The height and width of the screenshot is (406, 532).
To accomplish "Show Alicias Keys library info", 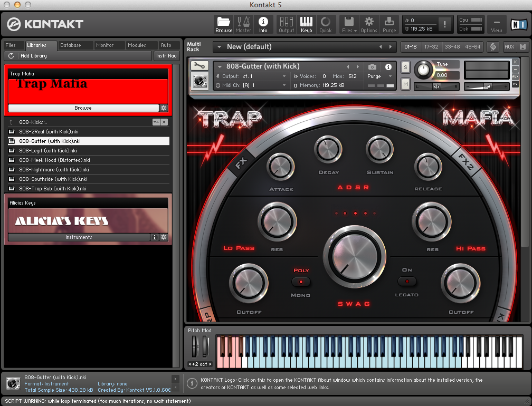I will coord(154,237).
